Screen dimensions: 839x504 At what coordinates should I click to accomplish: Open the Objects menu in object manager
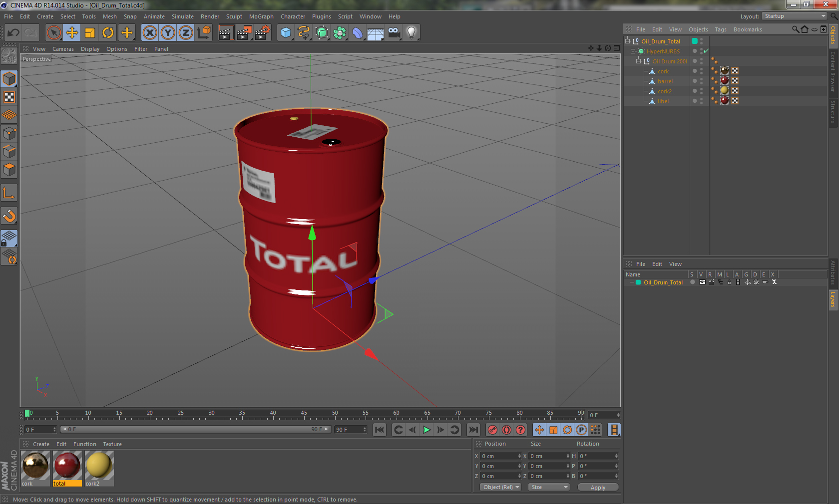coord(698,29)
